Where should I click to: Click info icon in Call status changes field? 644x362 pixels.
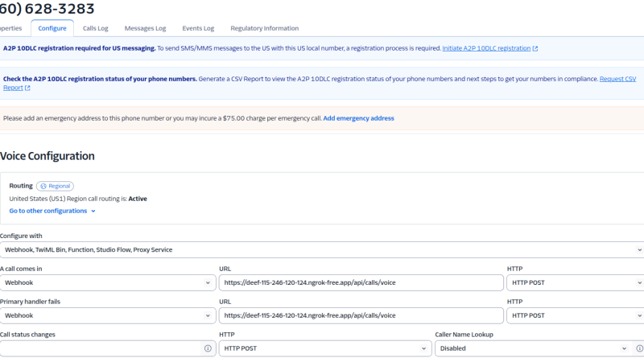pyautogui.click(x=208, y=348)
